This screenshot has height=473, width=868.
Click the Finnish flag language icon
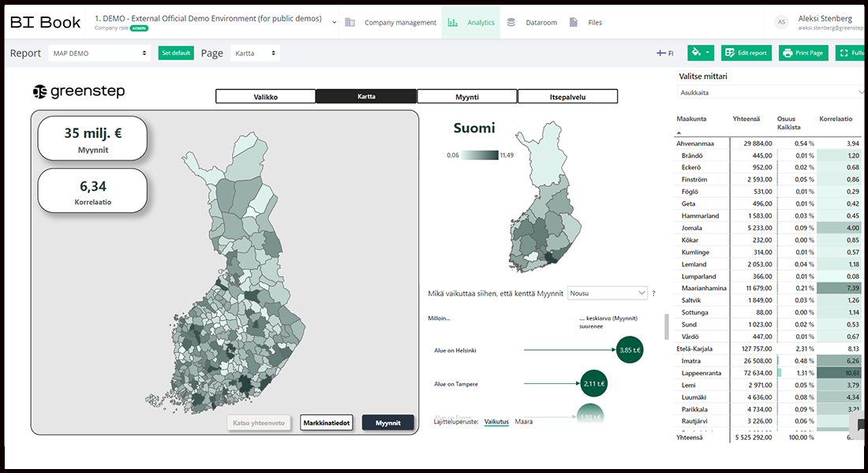click(661, 54)
